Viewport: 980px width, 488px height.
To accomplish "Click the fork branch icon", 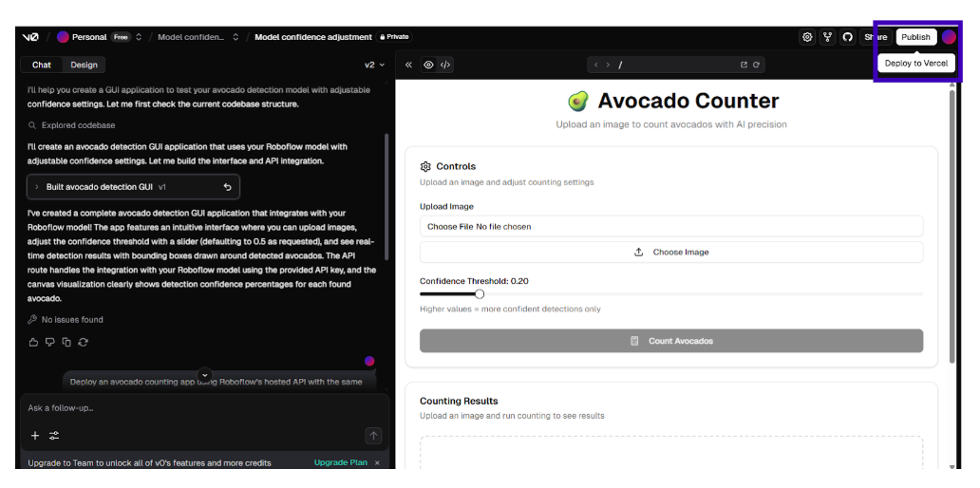I will (827, 37).
